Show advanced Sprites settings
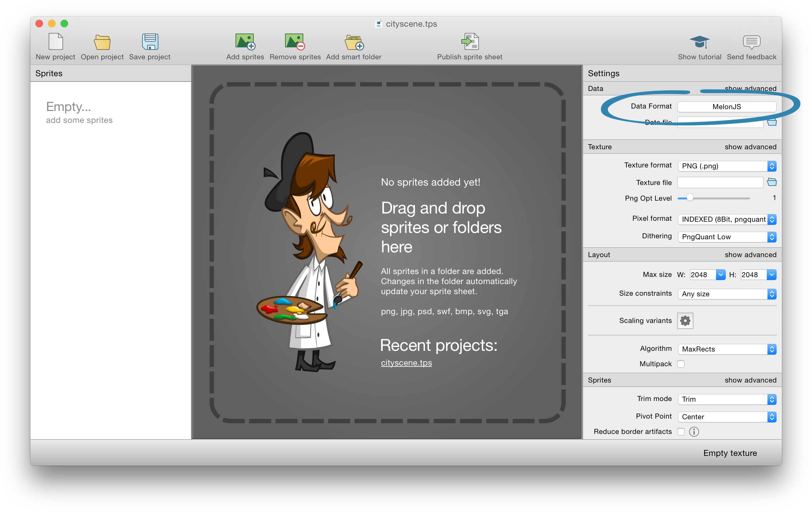The height and width of the screenshot is (512, 812). click(x=750, y=380)
